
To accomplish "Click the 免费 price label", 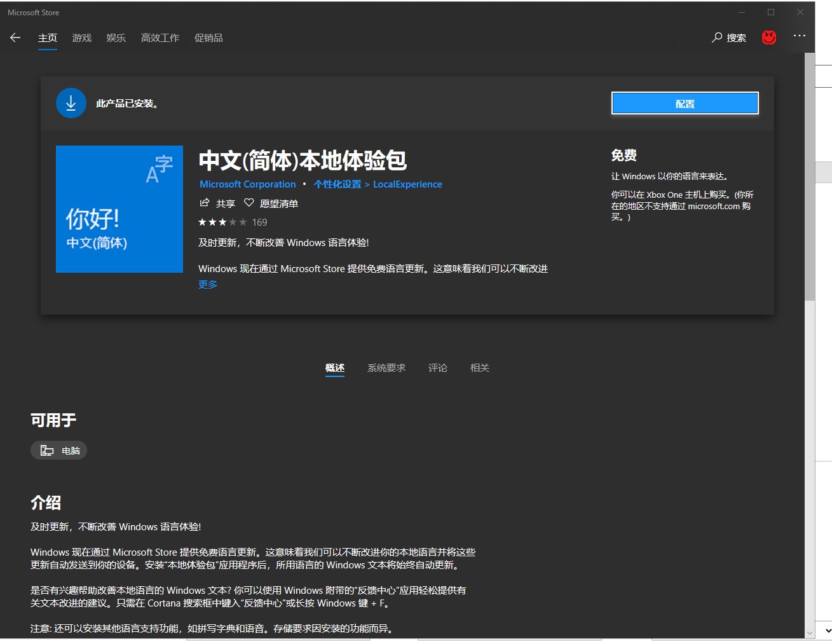I will coord(624,155).
